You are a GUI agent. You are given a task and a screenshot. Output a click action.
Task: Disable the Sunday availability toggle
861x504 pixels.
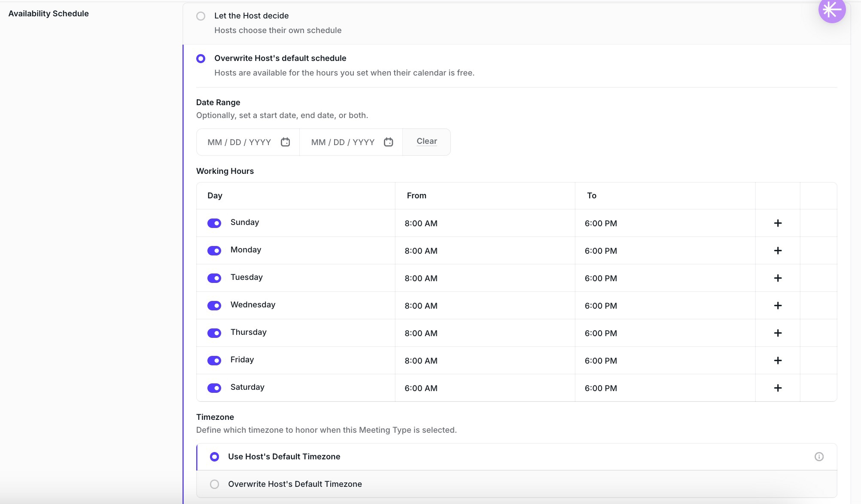(x=214, y=223)
